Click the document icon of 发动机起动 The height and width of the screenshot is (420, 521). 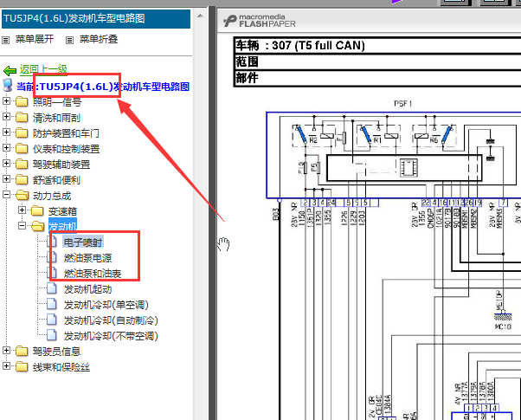pos(52,288)
